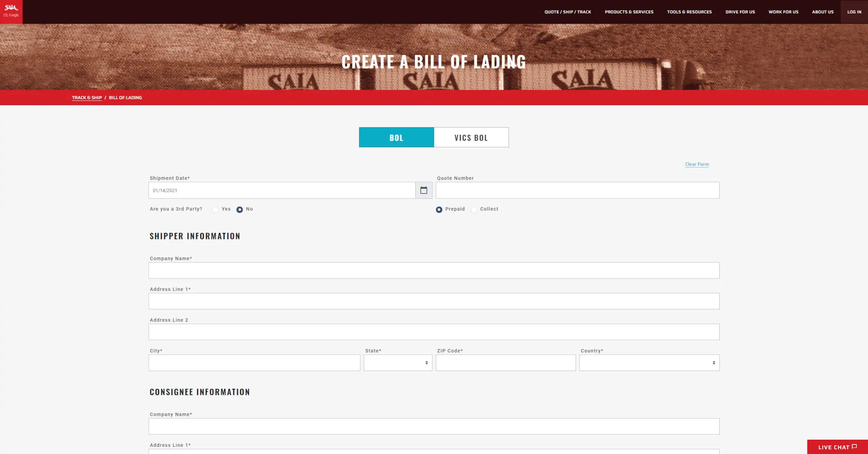Choose the Prepaid payment option
The height and width of the screenshot is (454, 868).
point(439,209)
